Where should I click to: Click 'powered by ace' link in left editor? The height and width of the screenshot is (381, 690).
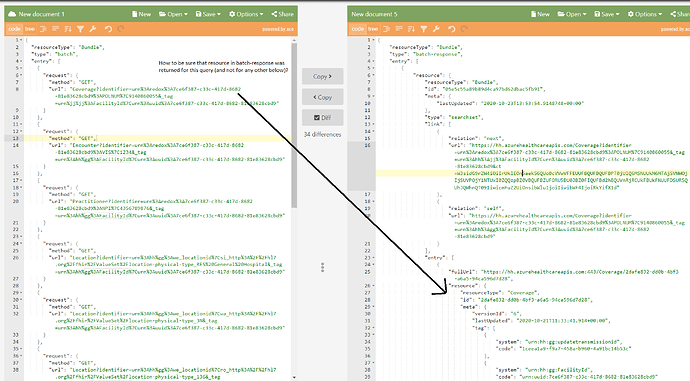[x=278, y=29]
